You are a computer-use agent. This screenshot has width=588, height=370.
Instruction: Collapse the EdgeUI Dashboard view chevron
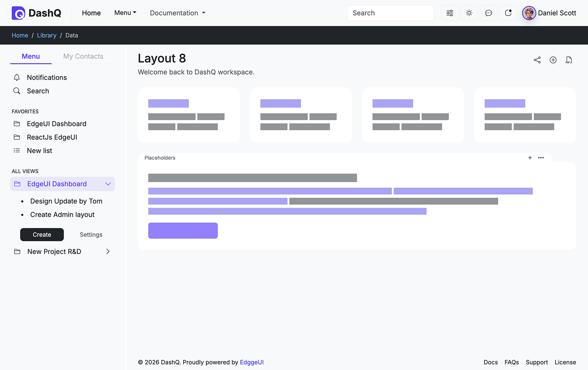tap(108, 184)
